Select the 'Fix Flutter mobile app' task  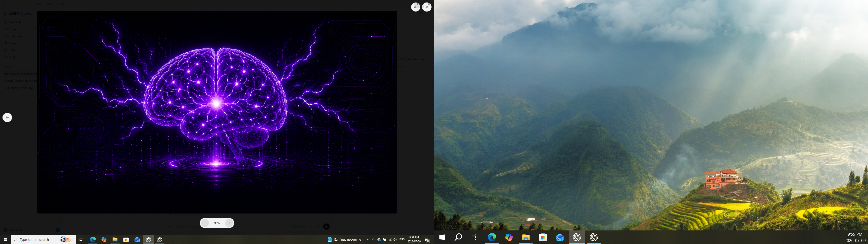click(19, 88)
